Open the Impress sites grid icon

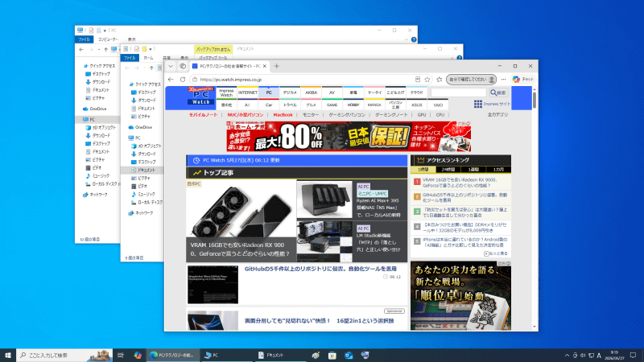pos(477,104)
